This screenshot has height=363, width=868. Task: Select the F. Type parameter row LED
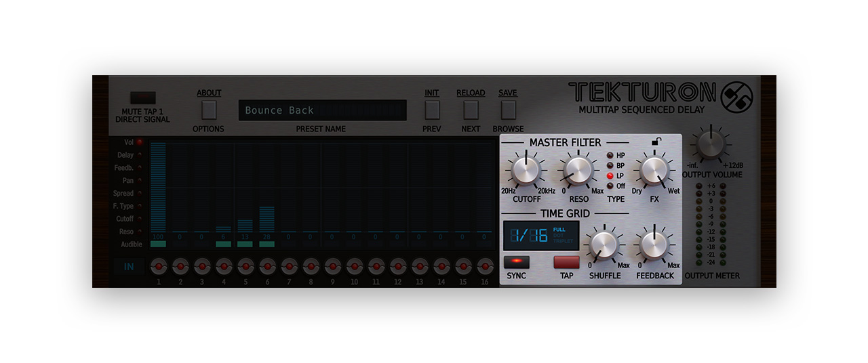tap(140, 206)
